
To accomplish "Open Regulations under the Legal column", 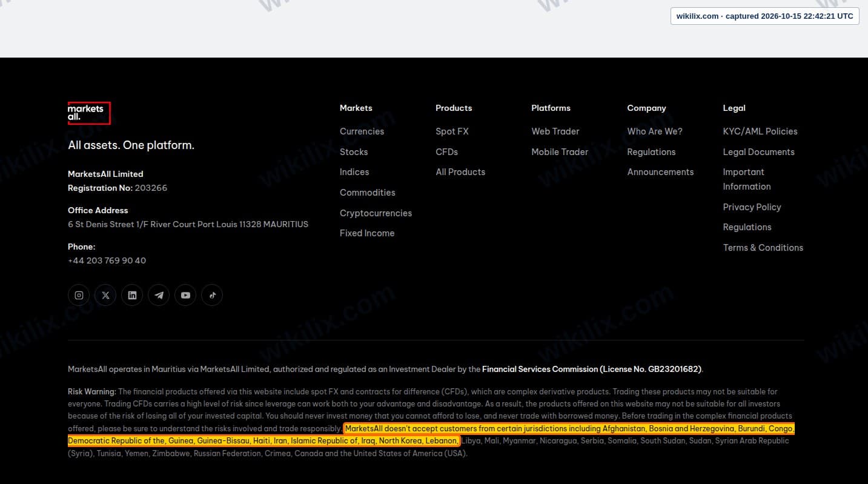I will (747, 227).
